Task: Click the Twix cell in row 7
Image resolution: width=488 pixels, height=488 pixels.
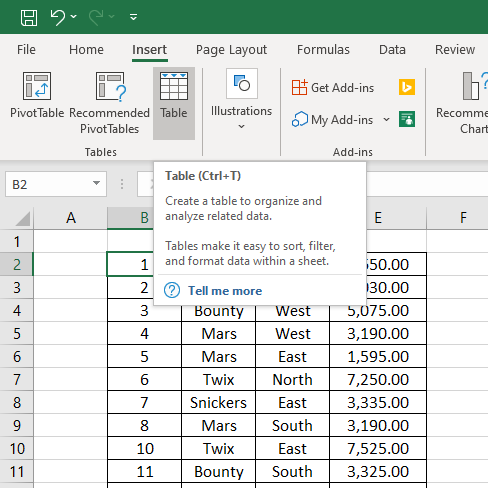Action: tap(219, 379)
